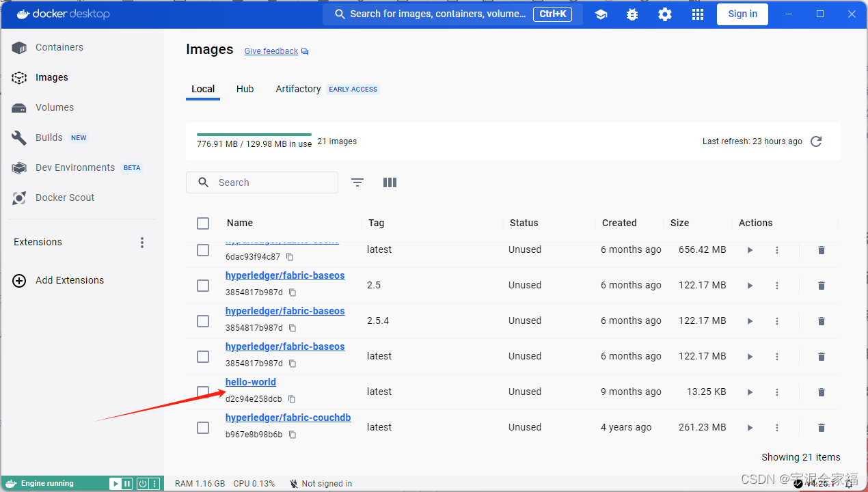This screenshot has height=492, width=868.
Task: Open Docker Desktop settings gear
Action: (664, 14)
